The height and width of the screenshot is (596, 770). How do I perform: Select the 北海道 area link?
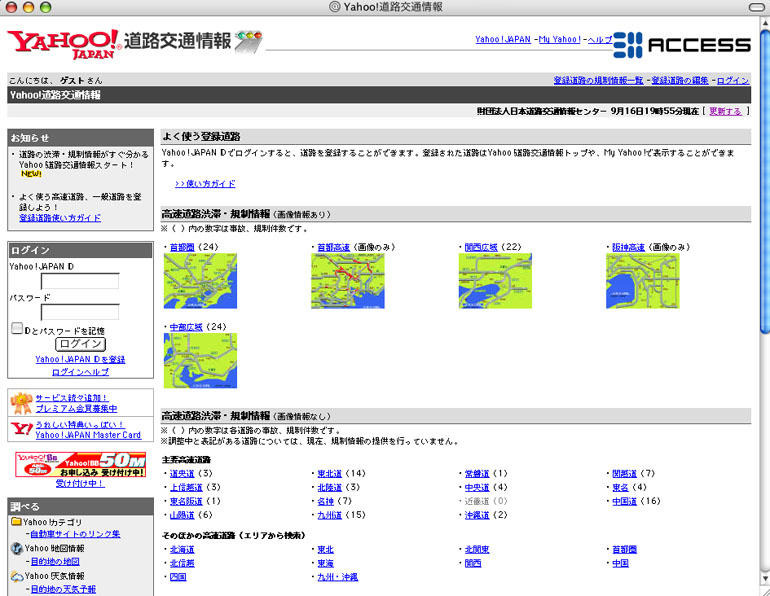tap(182, 549)
